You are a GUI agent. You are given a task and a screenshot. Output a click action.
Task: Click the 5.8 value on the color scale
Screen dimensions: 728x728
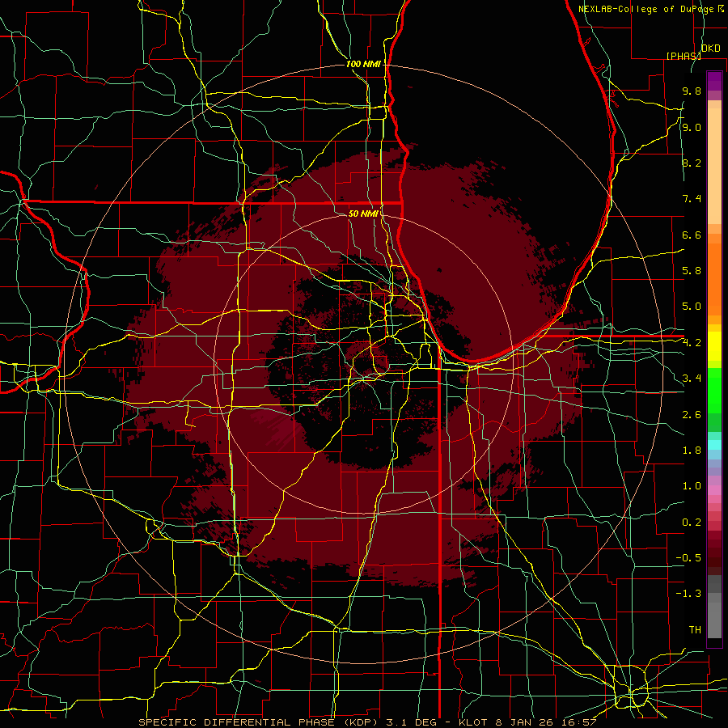coord(692,271)
